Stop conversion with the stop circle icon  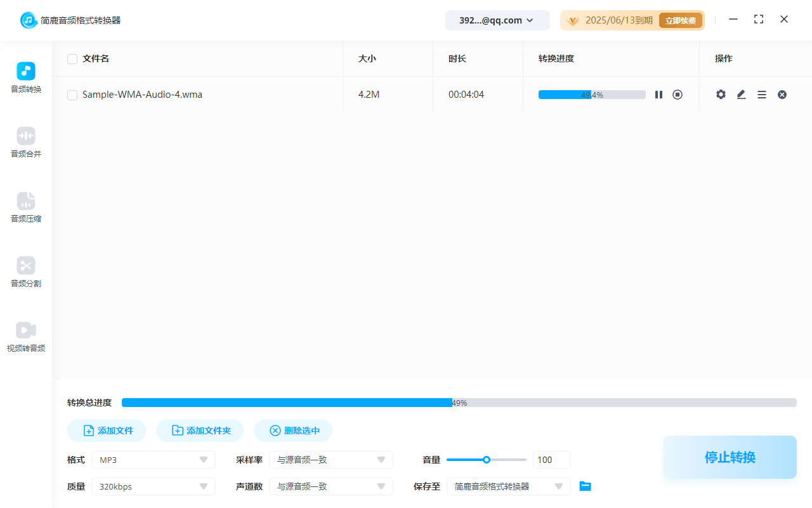(678, 94)
